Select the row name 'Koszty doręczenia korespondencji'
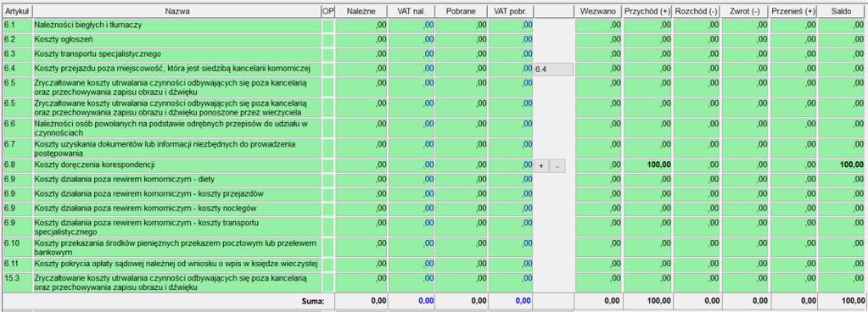The width and height of the screenshot is (868, 312). [176, 165]
